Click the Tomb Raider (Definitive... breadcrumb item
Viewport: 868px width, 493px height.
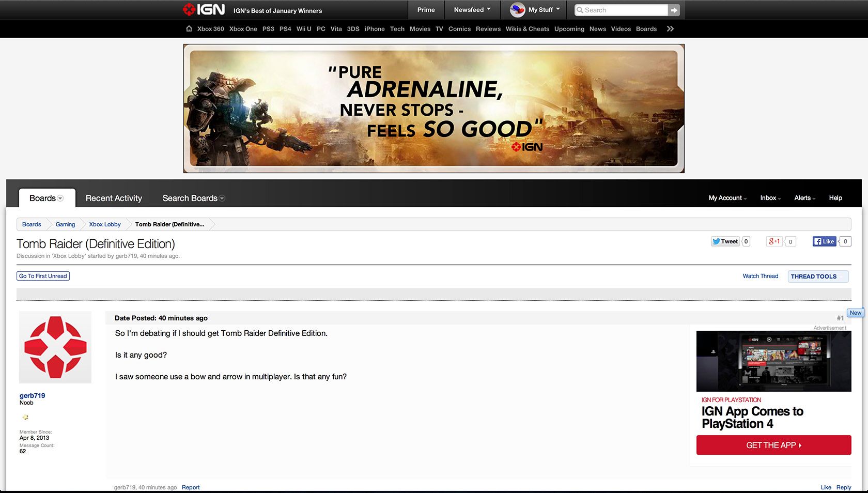coord(169,224)
